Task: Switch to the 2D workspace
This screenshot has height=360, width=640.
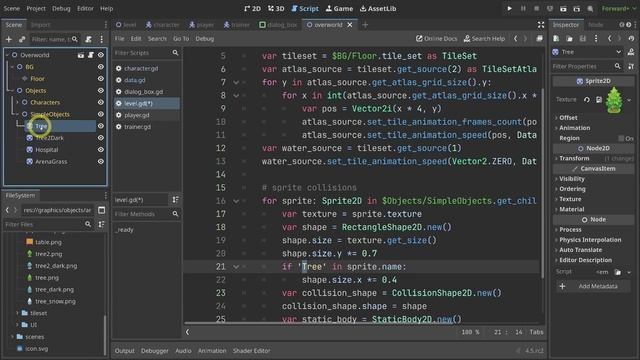Action: [x=252, y=8]
